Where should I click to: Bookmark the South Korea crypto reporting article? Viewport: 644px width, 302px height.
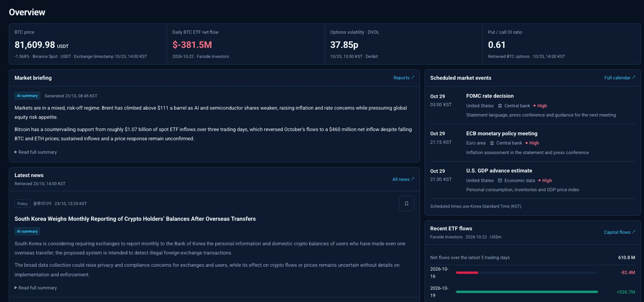coord(407,204)
